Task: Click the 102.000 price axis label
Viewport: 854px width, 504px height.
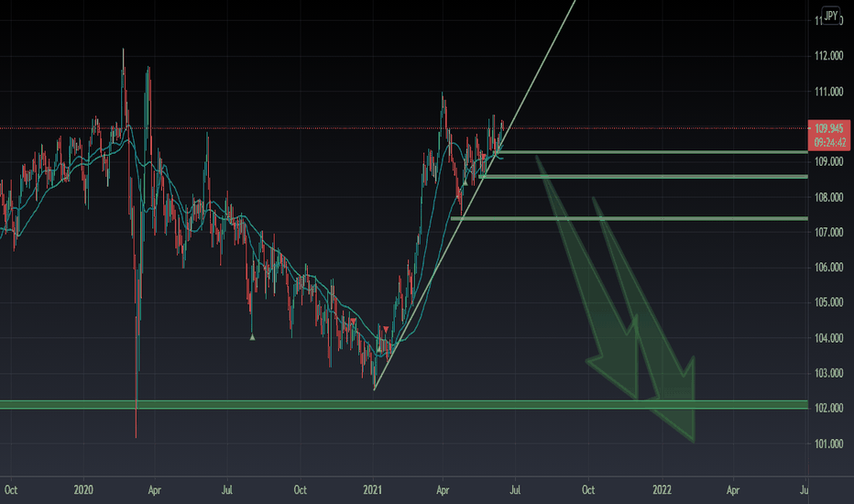Action: (829, 408)
